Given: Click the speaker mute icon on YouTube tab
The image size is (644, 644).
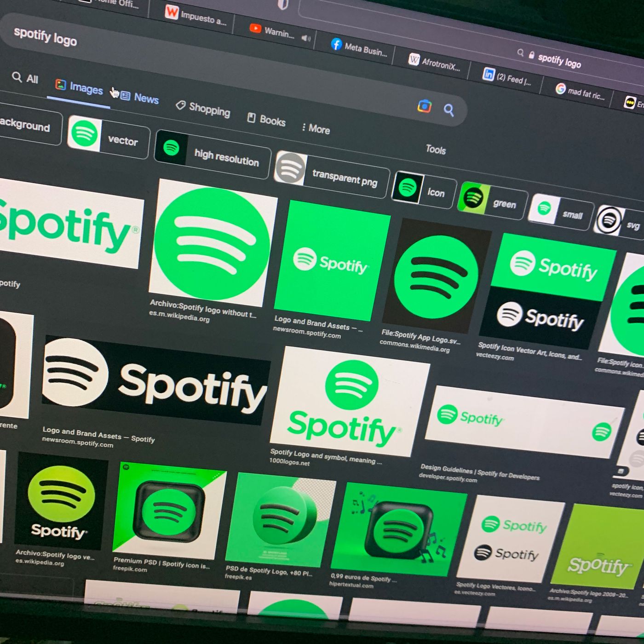Looking at the screenshot, I should (306, 38).
